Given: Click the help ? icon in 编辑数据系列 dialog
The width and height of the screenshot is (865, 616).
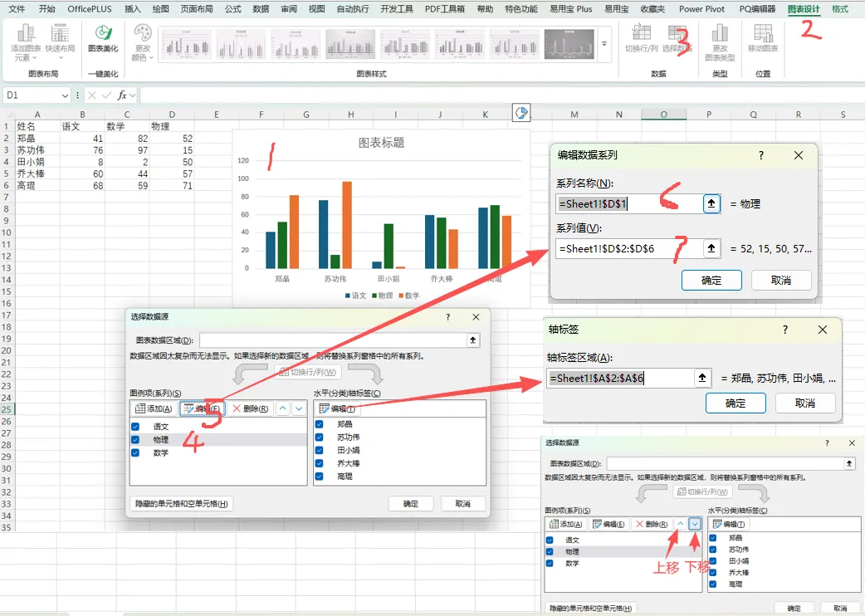Looking at the screenshot, I should tap(761, 155).
